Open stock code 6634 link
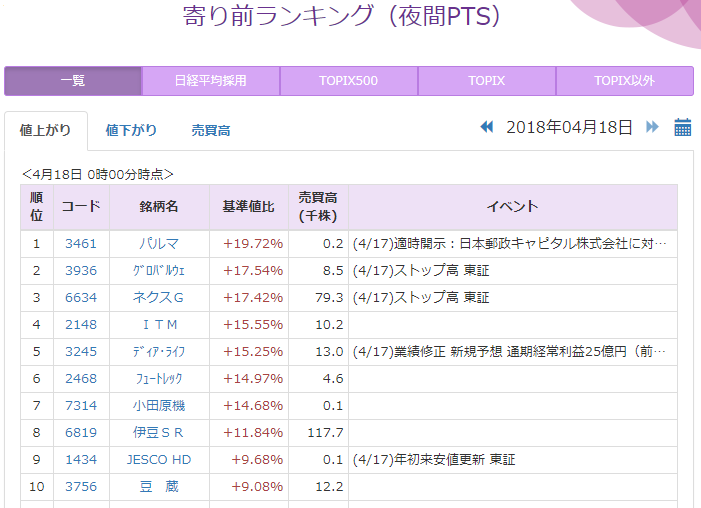Screen dimensions: 701x508 coord(81,298)
